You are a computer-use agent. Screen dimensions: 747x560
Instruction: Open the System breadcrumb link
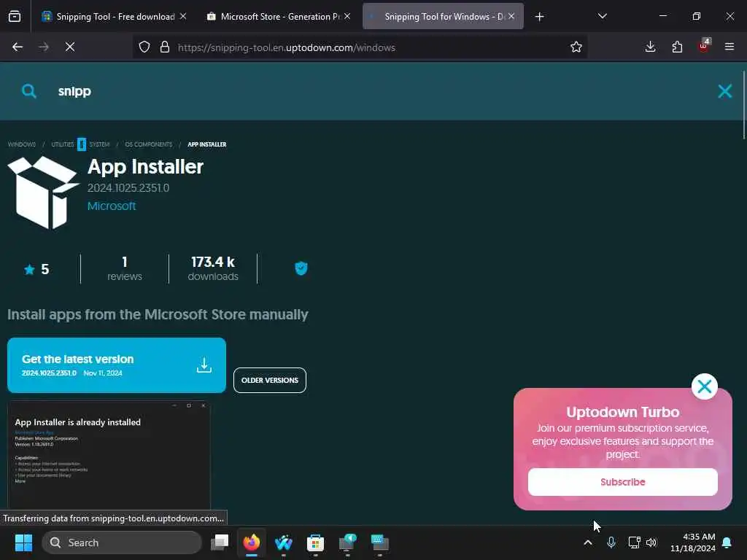pos(99,144)
